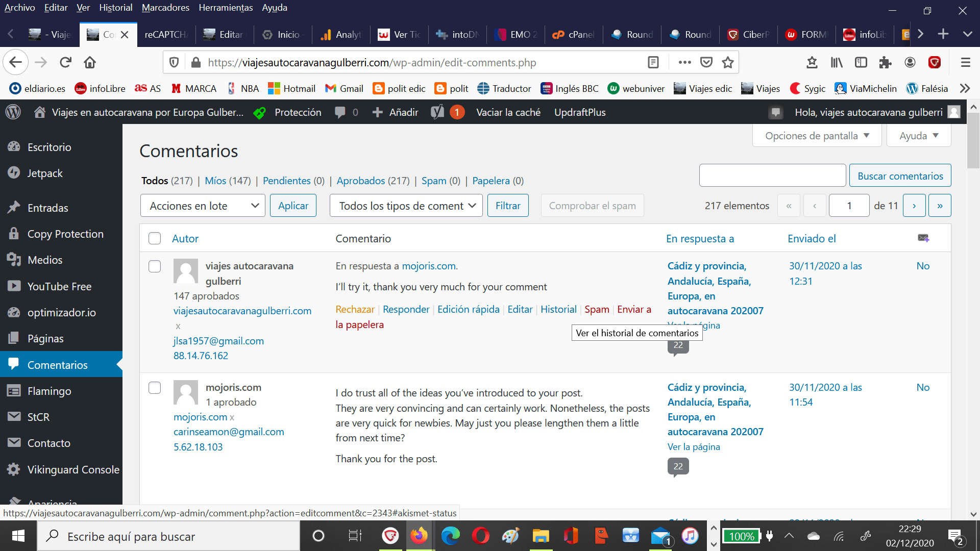Open WordPress logo admin menu
980x551 pixels.
13,112
